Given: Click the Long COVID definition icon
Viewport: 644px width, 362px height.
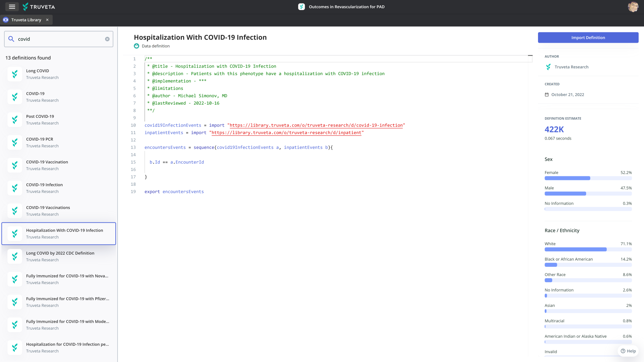Looking at the screenshot, I should (15, 74).
